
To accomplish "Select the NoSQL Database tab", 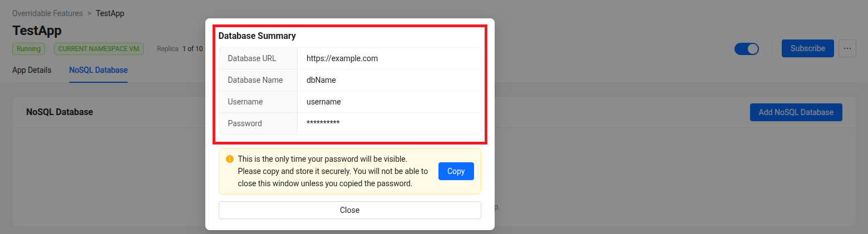I will pyautogui.click(x=98, y=70).
